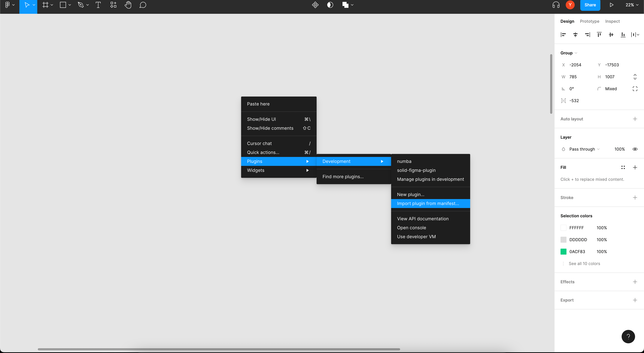The image size is (644, 353).
Task: Select the Pen tool
Action: point(81,5)
